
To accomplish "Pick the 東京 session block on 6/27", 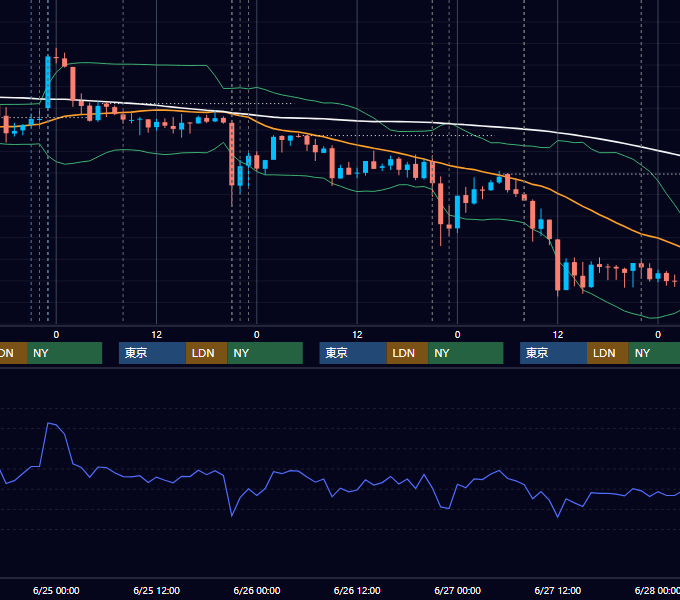I will click(x=553, y=353).
